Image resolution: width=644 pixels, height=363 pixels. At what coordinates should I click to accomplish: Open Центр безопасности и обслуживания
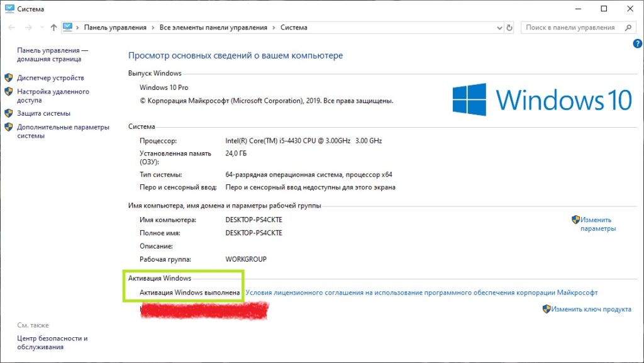tap(52, 342)
